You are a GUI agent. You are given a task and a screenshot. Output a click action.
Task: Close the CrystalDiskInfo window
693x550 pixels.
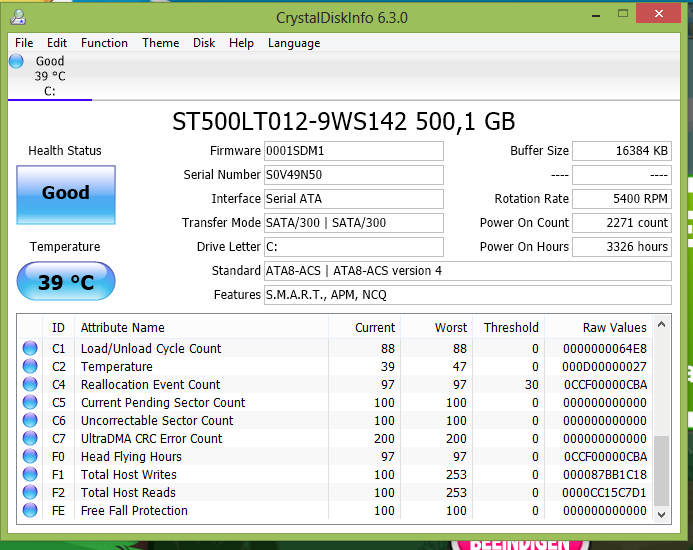pos(658,13)
